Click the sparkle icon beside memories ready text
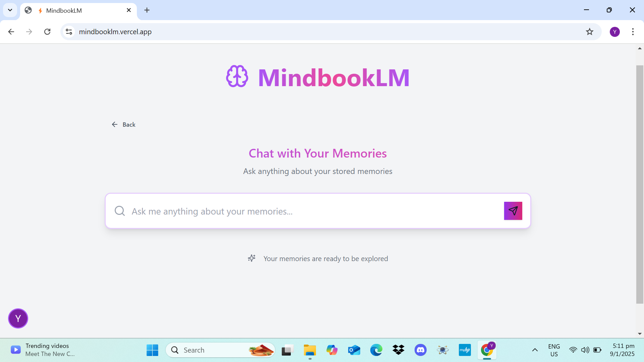 click(252, 258)
